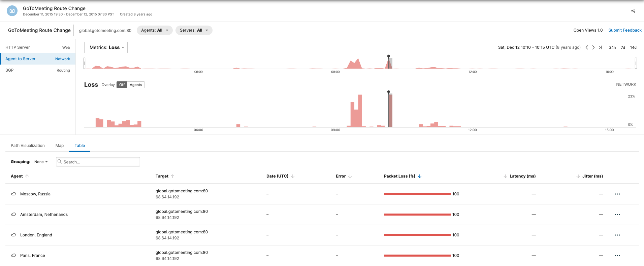Open the Grouping None dropdown
This screenshot has height=266, width=644.
point(41,162)
